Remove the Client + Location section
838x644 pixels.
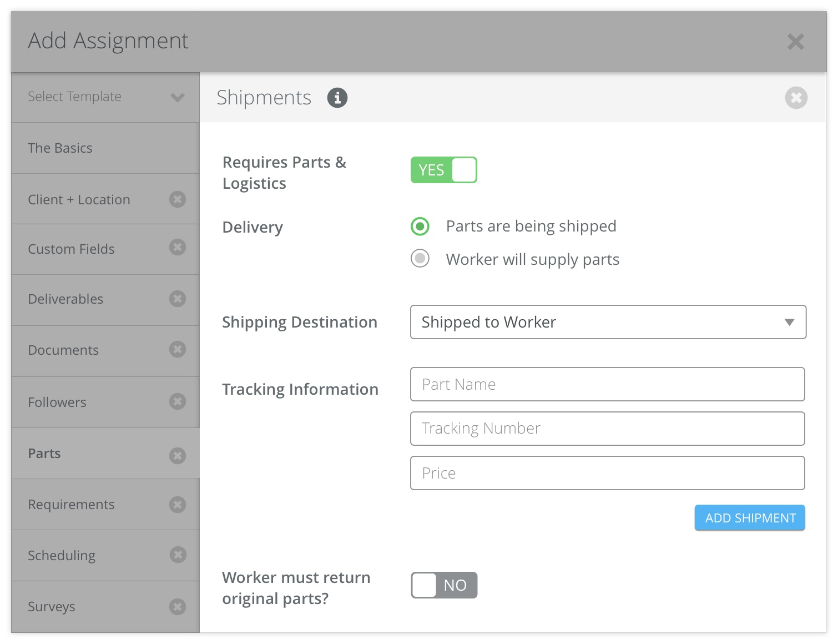point(178,199)
